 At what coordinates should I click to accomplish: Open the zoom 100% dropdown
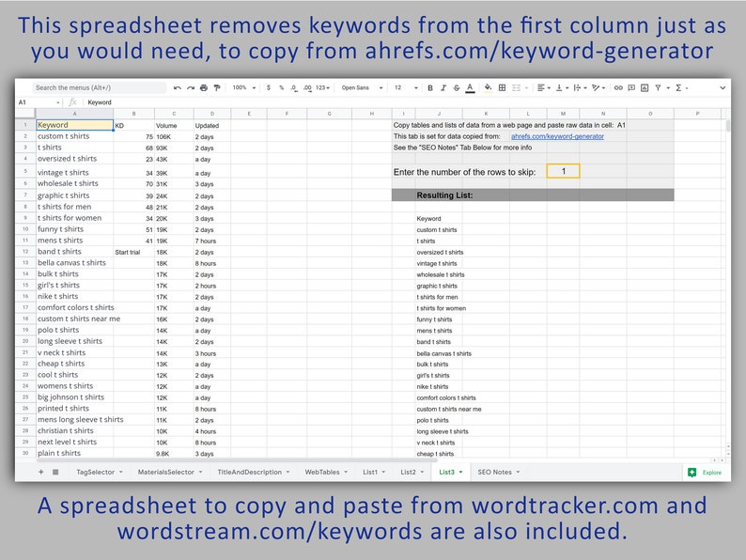(x=244, y=88)
